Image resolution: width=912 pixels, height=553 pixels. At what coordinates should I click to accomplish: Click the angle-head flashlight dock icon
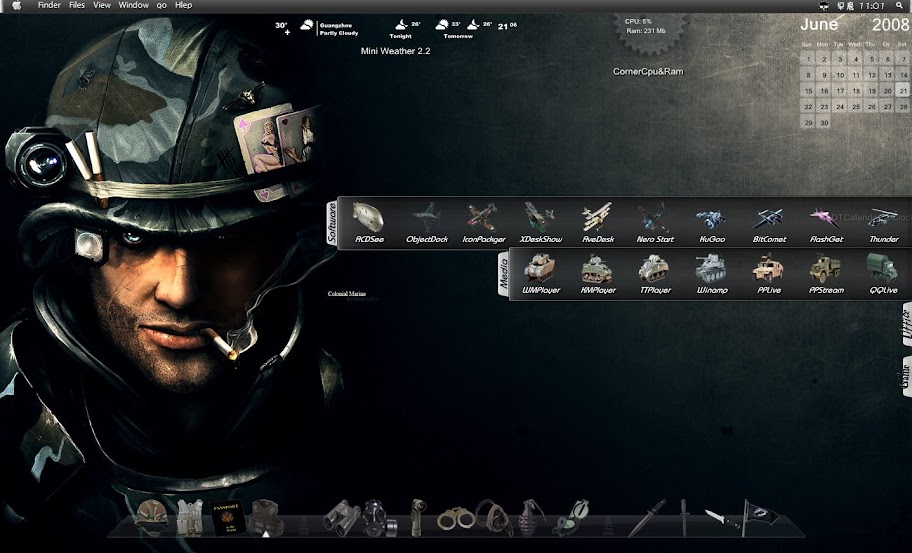(418, 517)
